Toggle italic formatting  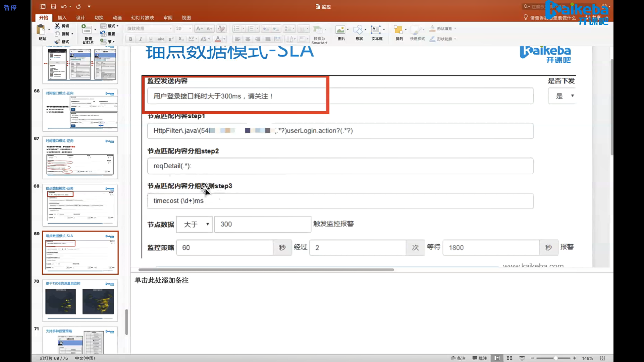click(141, 39)
